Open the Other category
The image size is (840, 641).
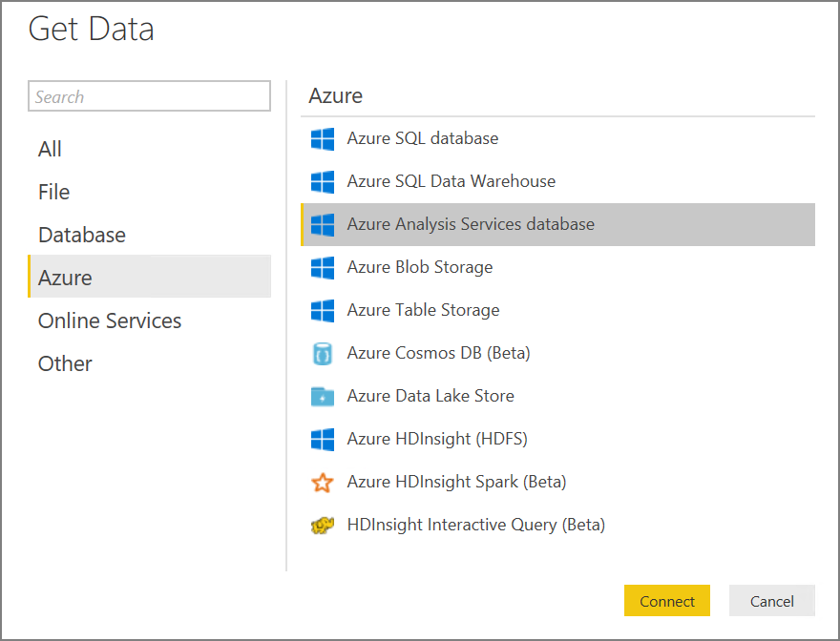[x=65, y=363]
